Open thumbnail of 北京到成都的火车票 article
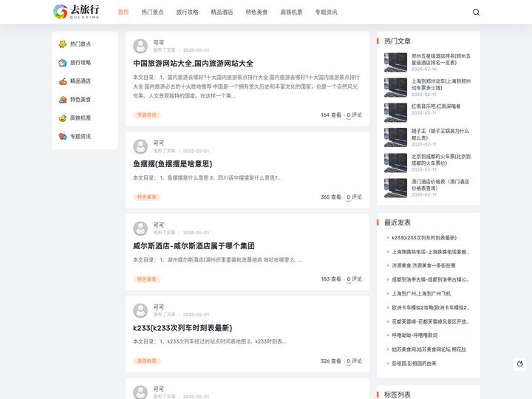 (x=395, y=163)
